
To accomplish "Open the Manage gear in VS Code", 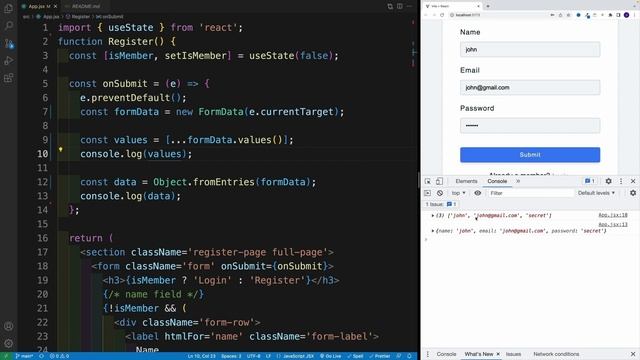I will tap(8, 343).
